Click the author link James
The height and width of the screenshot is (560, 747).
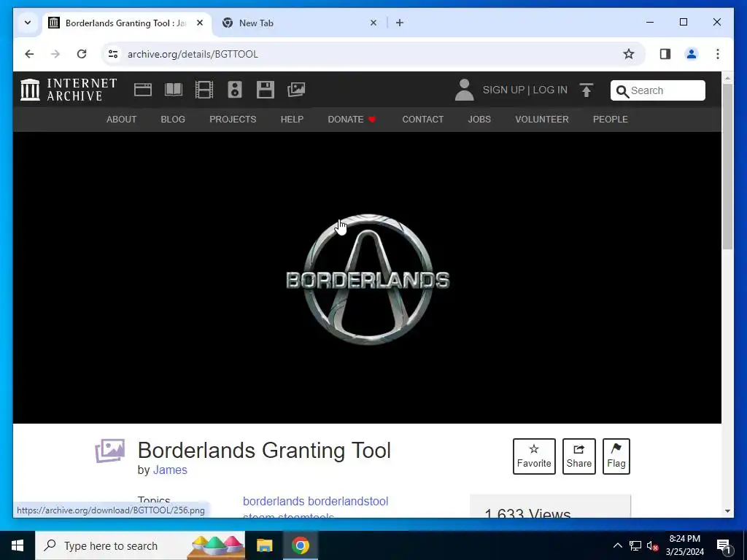coord(170,470)
